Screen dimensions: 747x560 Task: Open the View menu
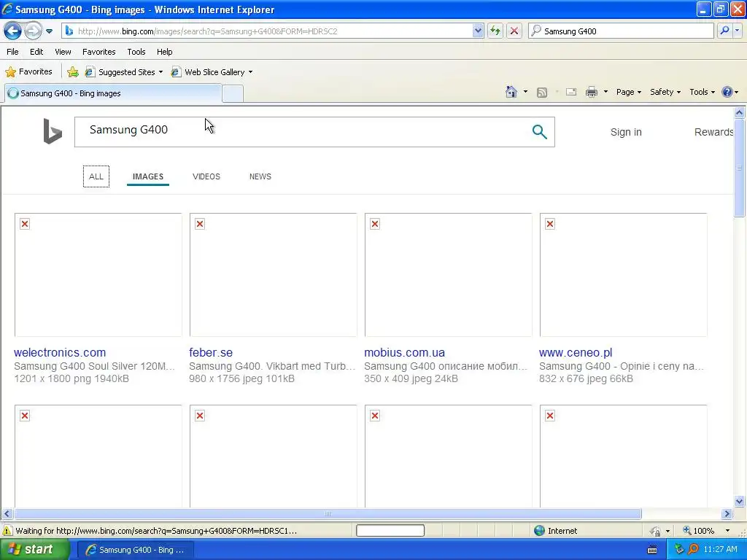pyautogui.click(x=63, y=52)
